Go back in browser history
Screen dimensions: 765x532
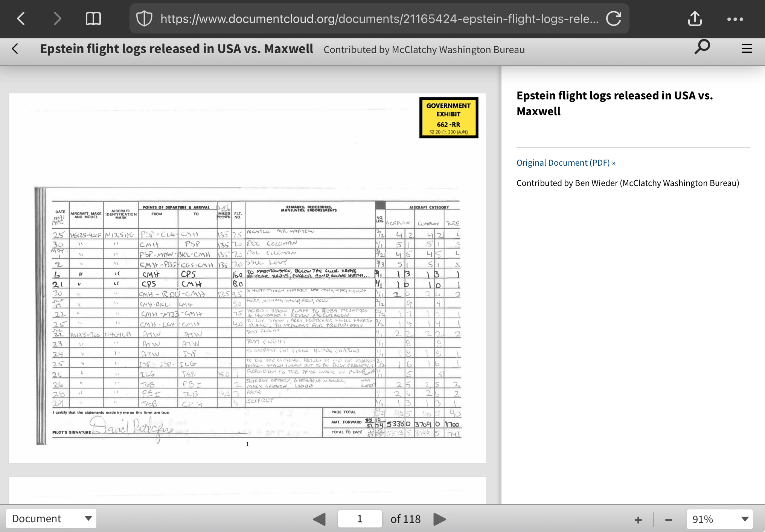pyautogui.click(x=21, y=18)
